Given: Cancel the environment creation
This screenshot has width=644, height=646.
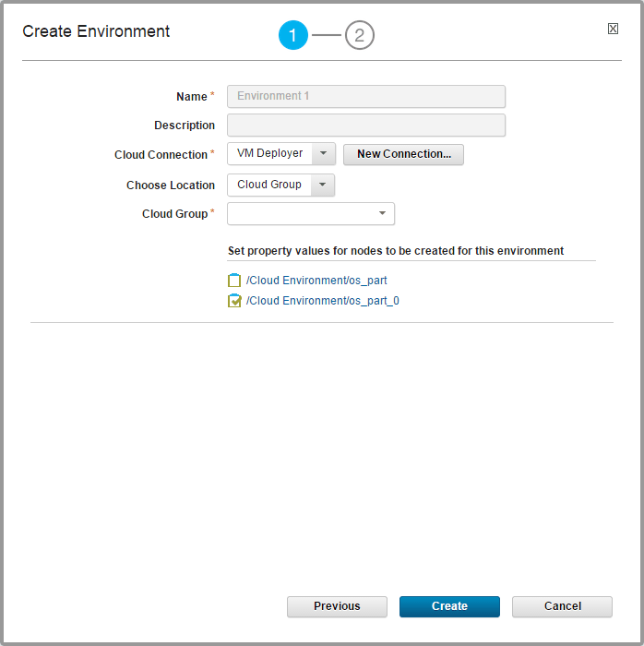Looking at the screenshot, I should tap(563, 606).
